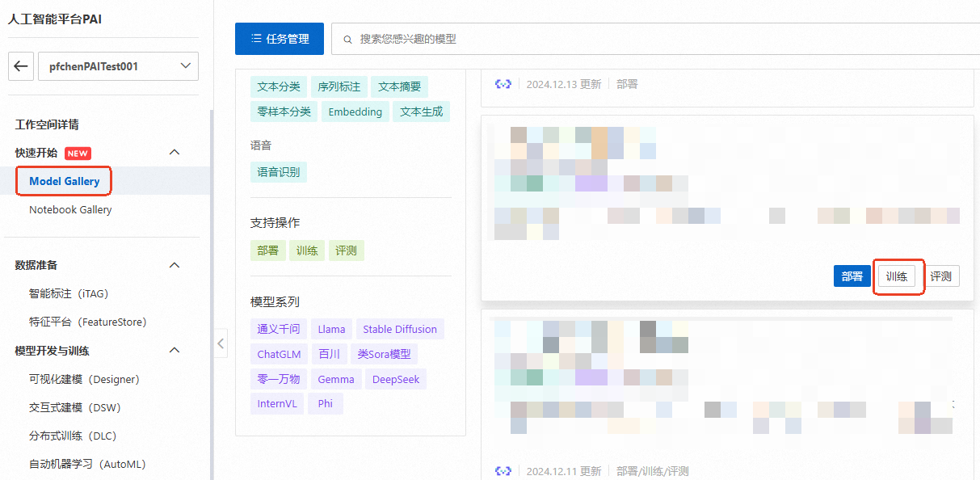Filter by 文本生成 tag
This screenshot has height=480, width=980.
(422, 112)
